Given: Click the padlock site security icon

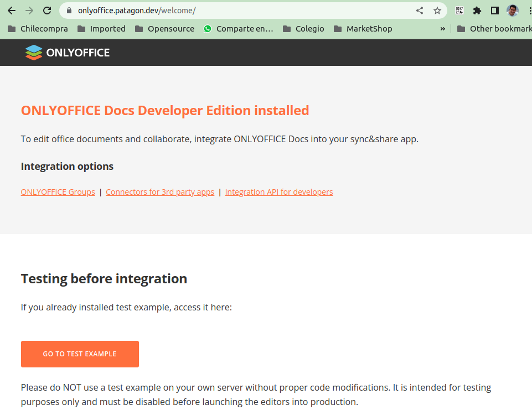Looking at the screenshot, I should click(x=69, y=11).
